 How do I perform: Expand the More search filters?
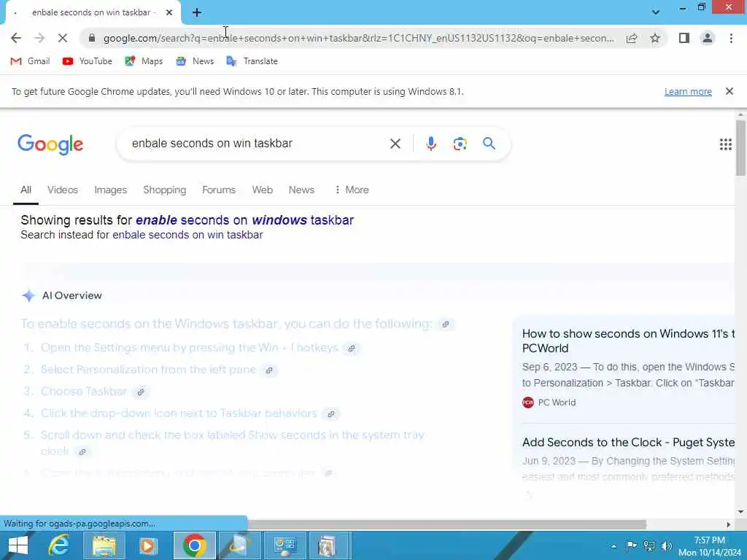coord(352,190)
